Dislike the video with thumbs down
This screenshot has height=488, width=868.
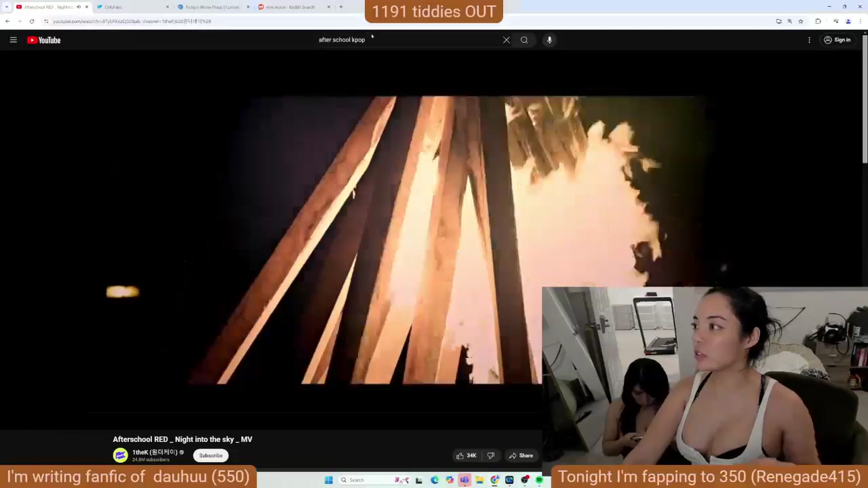tap(491, 455)
